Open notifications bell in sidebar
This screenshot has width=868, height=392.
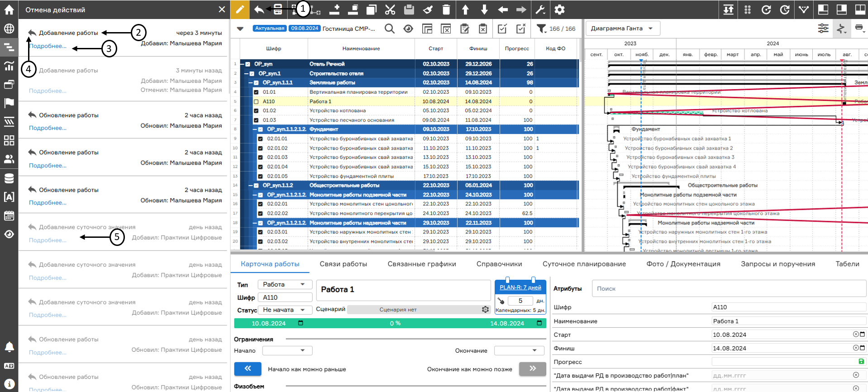point(9,347)
